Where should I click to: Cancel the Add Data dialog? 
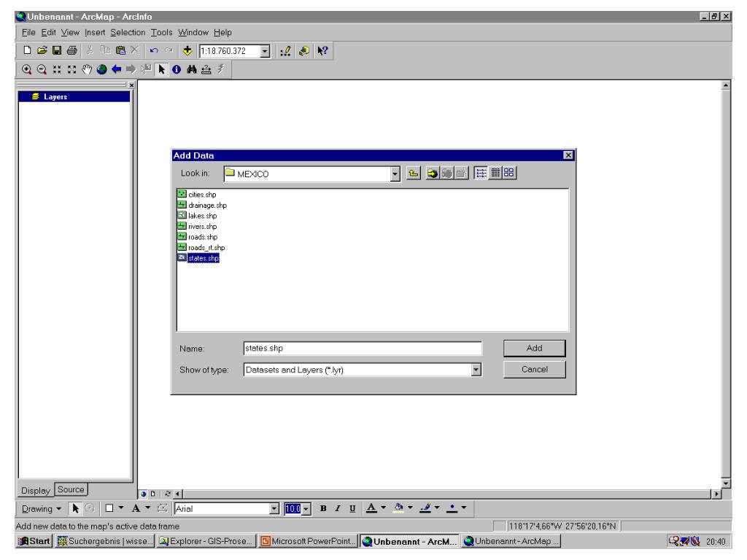point(535,369)
